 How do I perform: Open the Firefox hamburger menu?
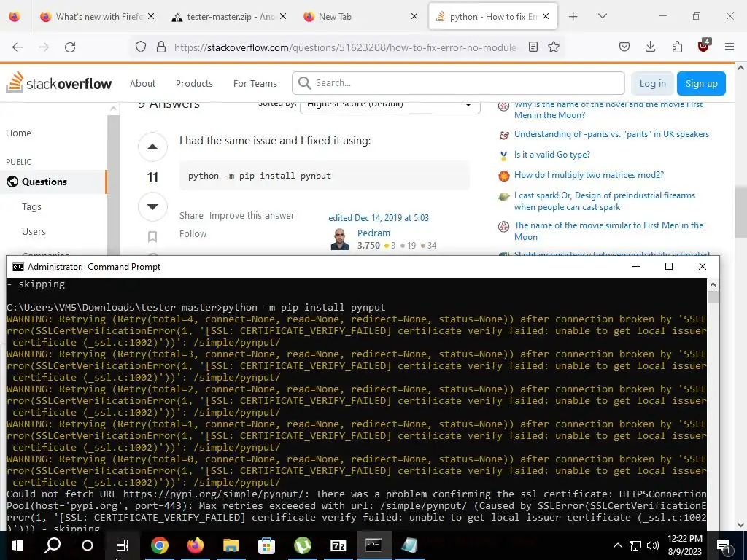[729, 47]
